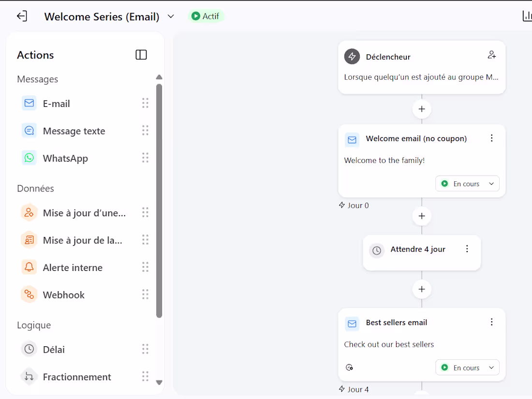Toggle the Actif workflow status badge
532x399 pixels.
tap(206, 16)
